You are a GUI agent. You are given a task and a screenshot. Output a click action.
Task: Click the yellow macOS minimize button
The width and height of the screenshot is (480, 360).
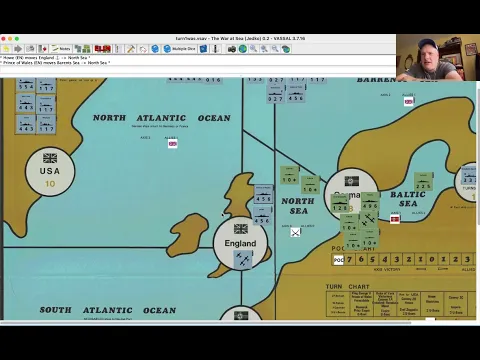[10, 39]
